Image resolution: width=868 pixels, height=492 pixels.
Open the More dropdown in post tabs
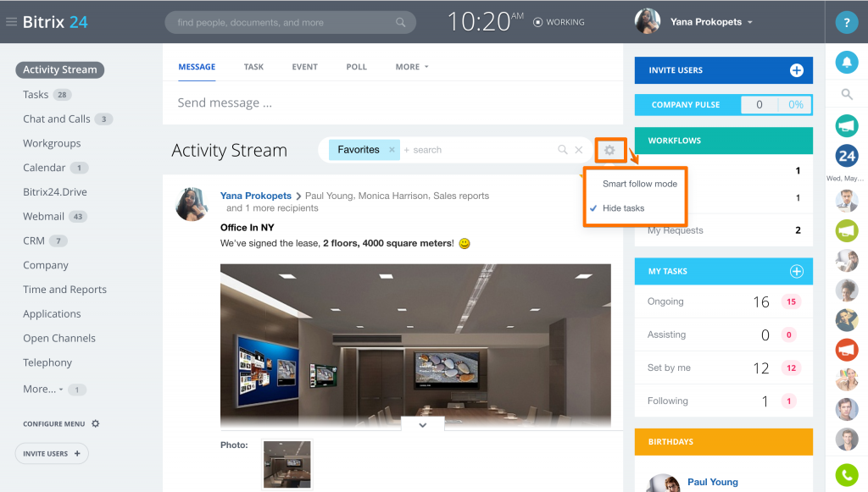click(x=412, y=67)
